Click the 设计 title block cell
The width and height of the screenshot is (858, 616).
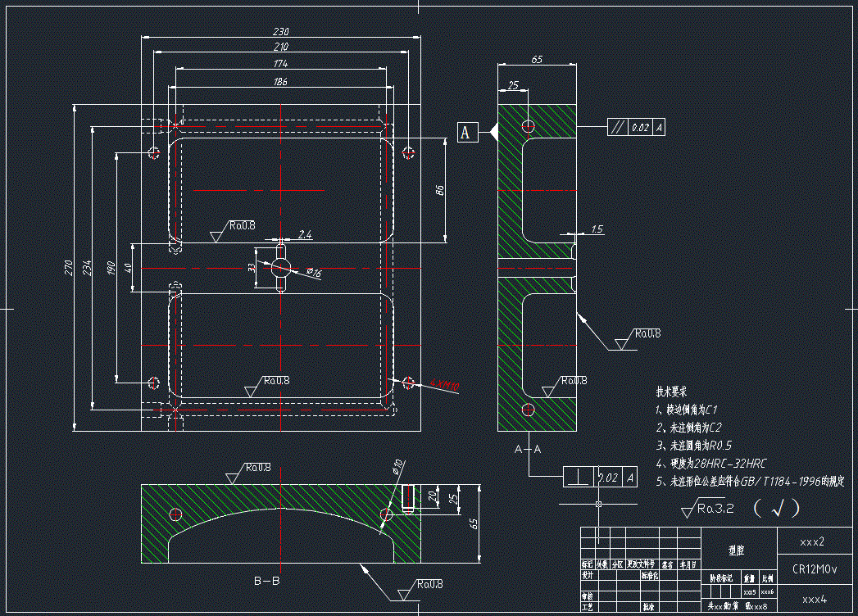588,576
